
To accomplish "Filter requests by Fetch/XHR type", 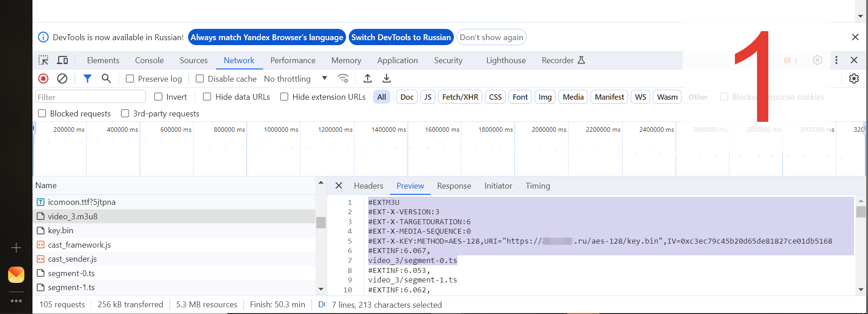I will (x=460, y=97).
